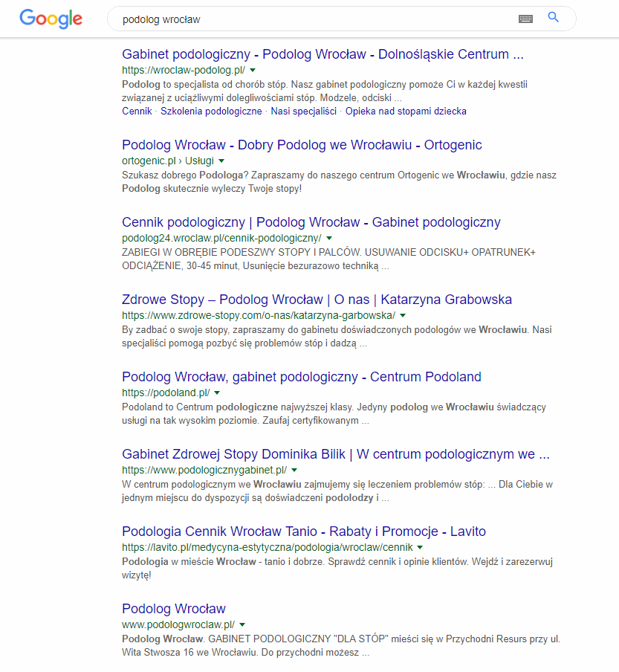Screen dimensions: 619x672
Task: Open the 'Szkolenia podologiczne' sitelink
Action: [211, 111]
